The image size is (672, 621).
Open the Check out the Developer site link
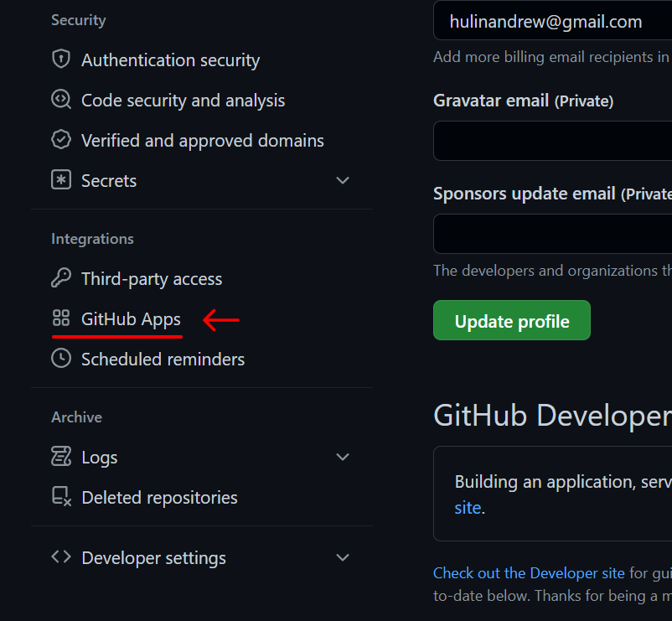[529, 573]
